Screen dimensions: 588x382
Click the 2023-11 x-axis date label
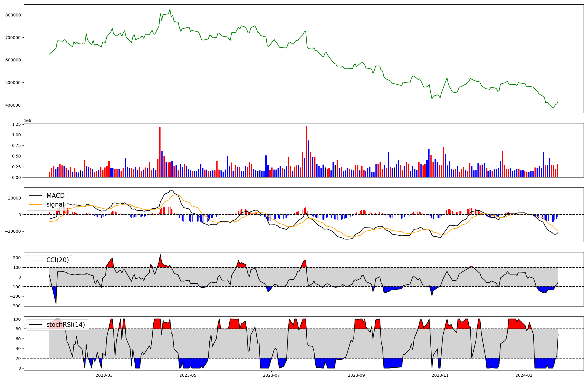pyautogui.click(x=440, y=375)
